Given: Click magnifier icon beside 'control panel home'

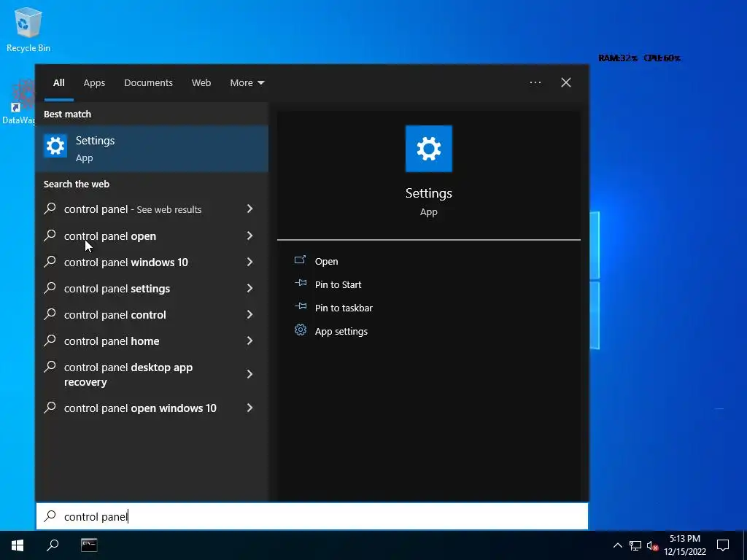Looking at the screenshot, I should point(50,340).
